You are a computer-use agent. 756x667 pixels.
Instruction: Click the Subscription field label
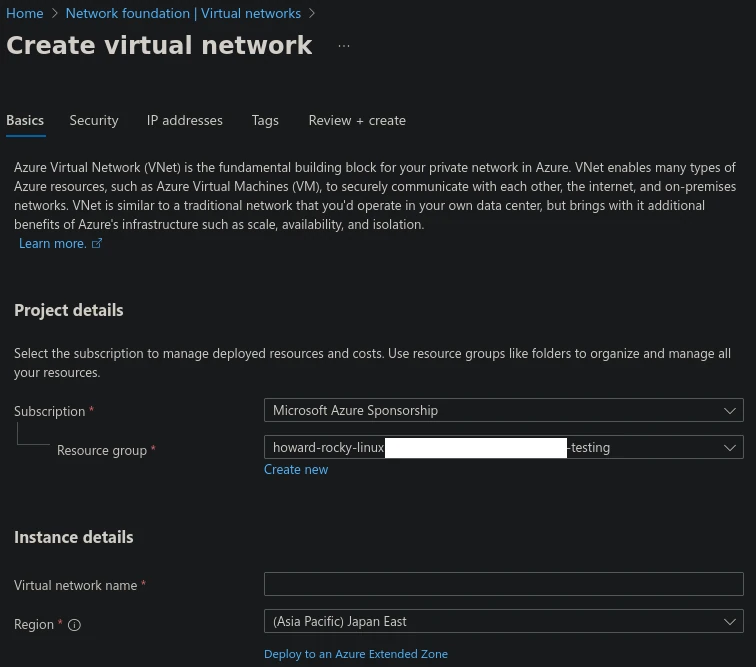click(49, 411)
